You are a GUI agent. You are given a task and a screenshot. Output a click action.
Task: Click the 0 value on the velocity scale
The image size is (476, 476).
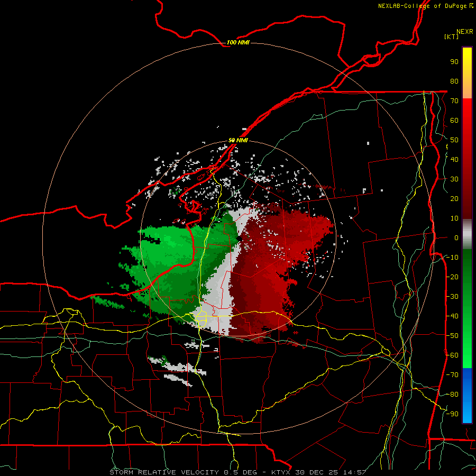pos(456,238)
